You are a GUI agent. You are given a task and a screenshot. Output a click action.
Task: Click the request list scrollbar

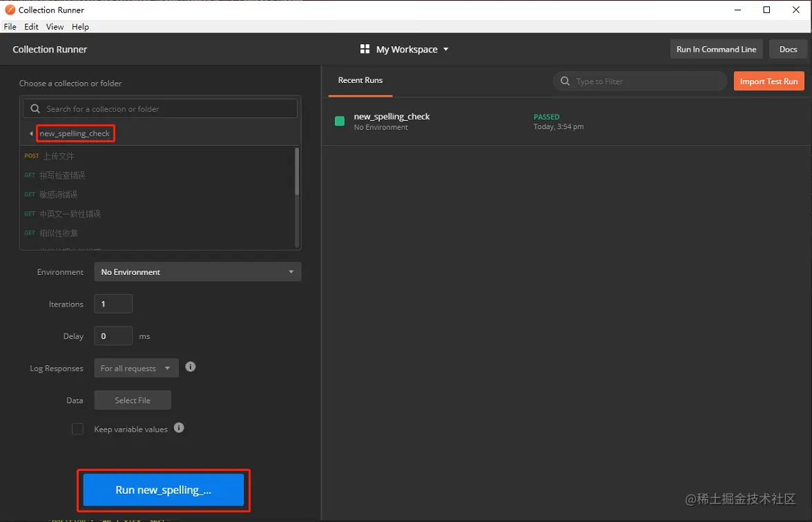coord(297,171)
